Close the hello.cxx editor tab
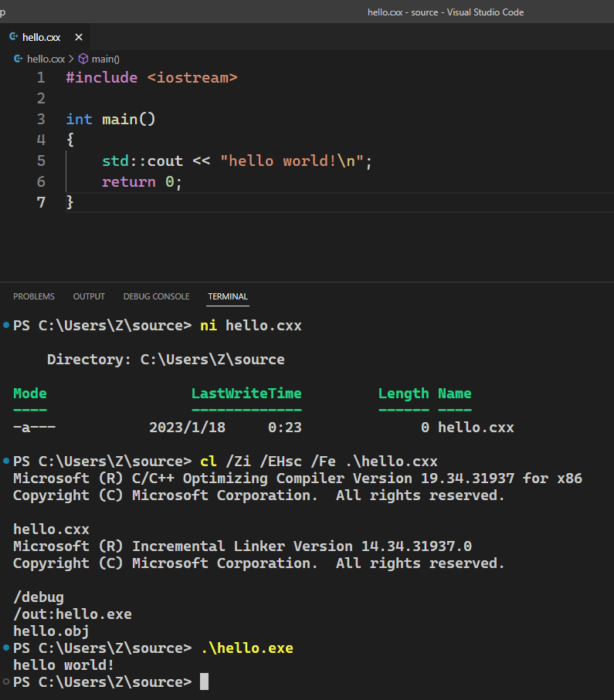Viewport: 614px width, 700px height. 78,37
